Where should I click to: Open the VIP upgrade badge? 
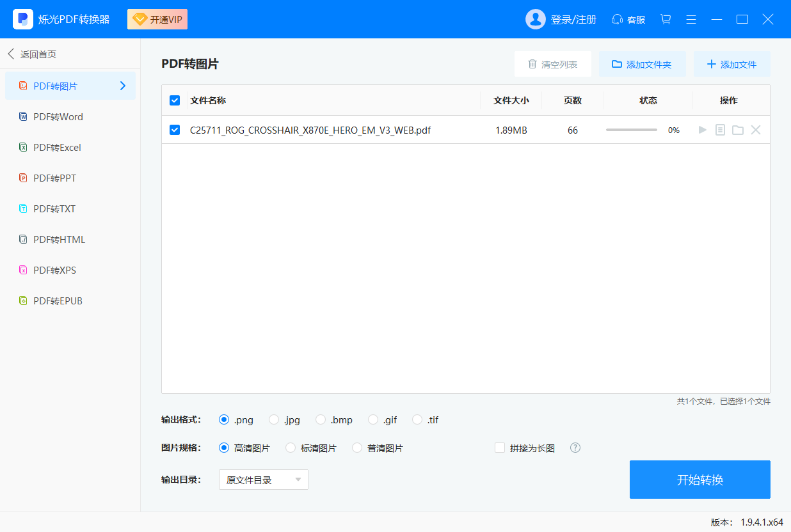coord(157,19)
